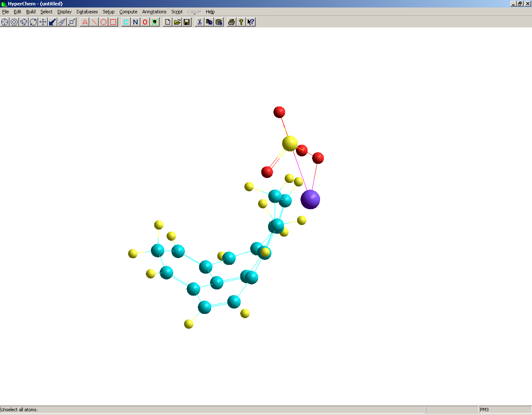Open the Setup menu
The width and height of the screenshot is (532, 415).
point(108,12)
